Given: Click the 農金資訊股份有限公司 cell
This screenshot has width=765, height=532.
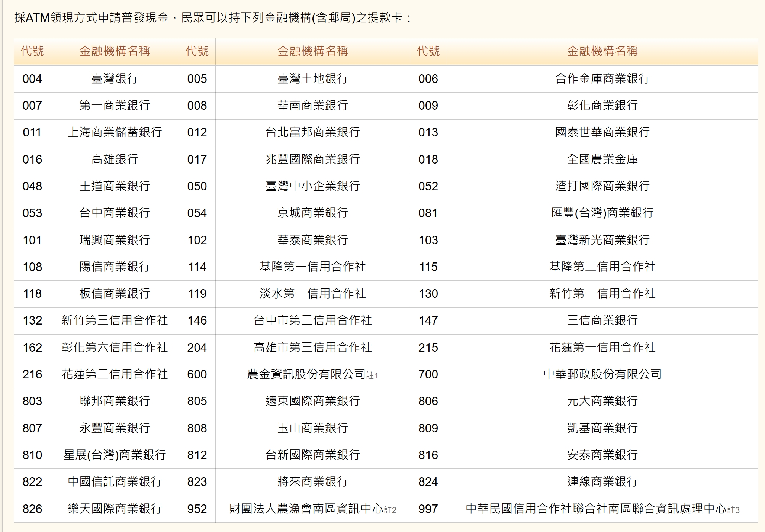Looking at the screenshot, I should (306, 374).
